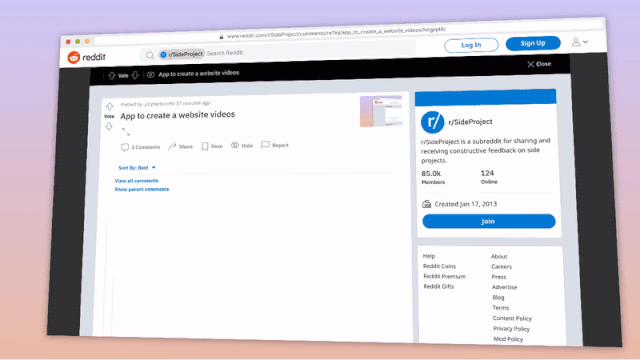Open the 3 Comments link

tap(140, 147)
